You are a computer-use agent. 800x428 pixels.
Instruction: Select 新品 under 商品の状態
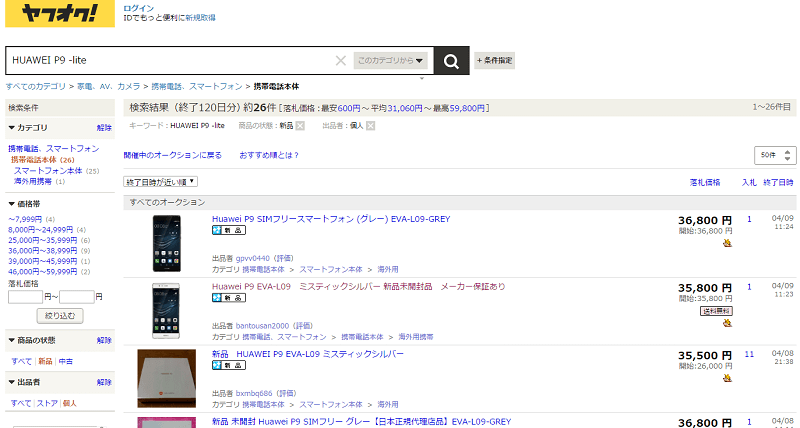coord(45,361)
